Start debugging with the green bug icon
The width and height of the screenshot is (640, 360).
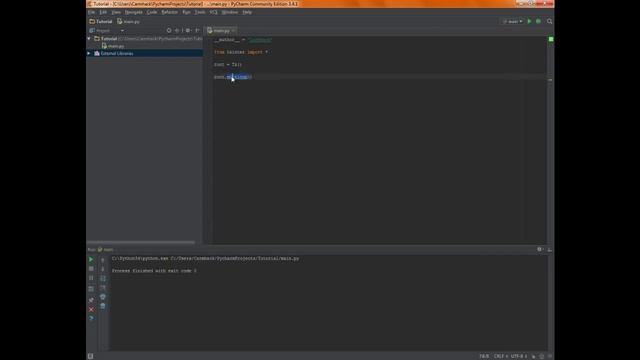click(538, 21)
